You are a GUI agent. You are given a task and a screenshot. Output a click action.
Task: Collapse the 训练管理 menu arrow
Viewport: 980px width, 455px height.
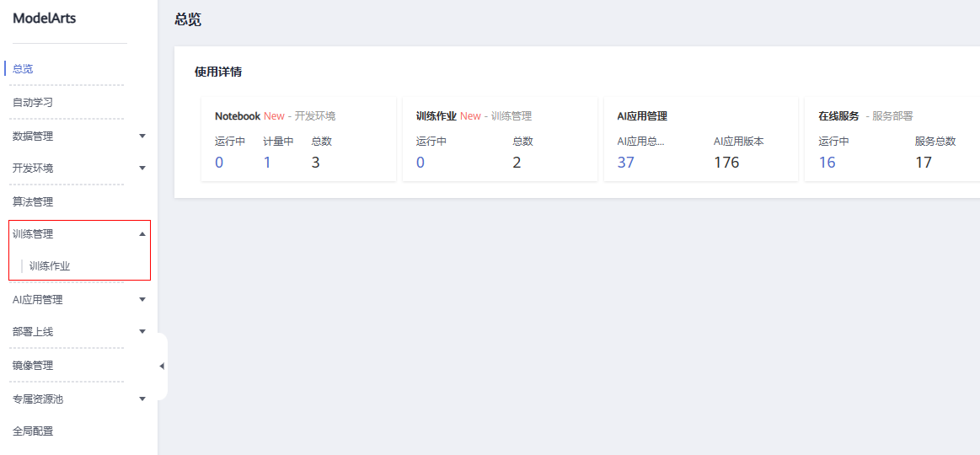coord(142,233)
